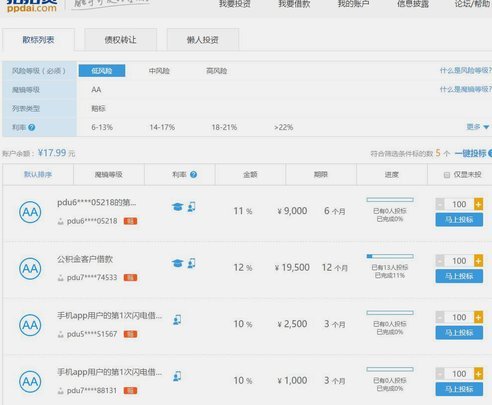
Task: Click the AA badge of pdu7****88131 loan
Action: [30, 382]
